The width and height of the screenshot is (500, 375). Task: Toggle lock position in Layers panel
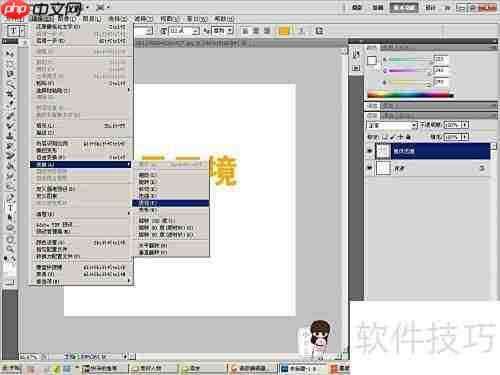point(400,137)
